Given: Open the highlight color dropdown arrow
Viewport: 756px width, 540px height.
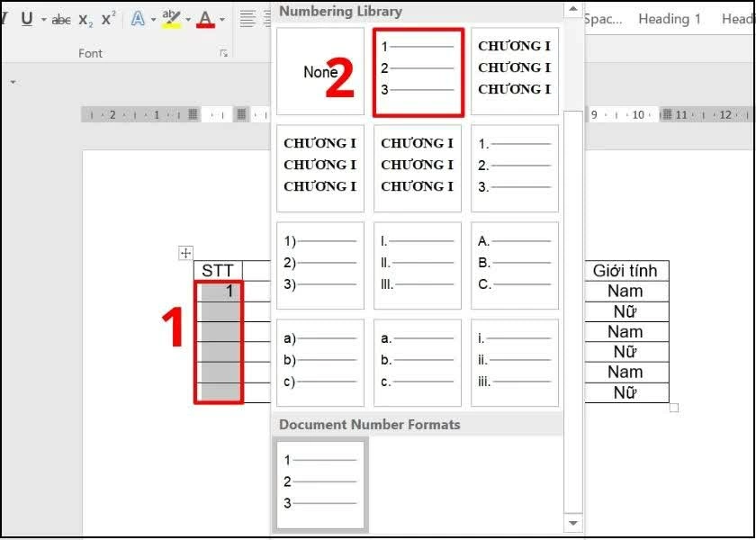Looking at the screenshot, I should click(x=188, y=20).
